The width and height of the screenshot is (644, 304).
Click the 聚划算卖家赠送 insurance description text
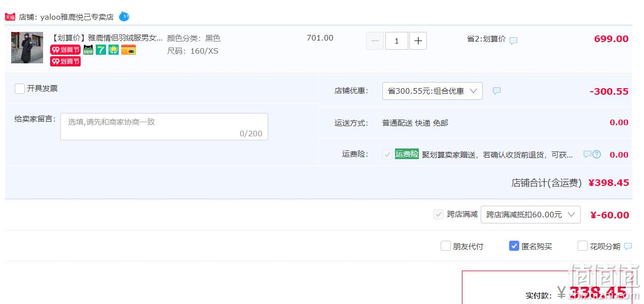pos(497,155)
